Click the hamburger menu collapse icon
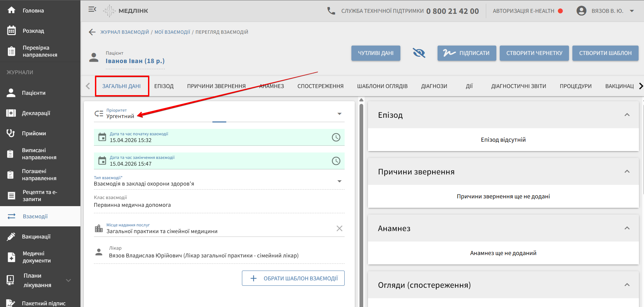The height and width of the screenshot is (307, 644). click(x=92, y=9)
